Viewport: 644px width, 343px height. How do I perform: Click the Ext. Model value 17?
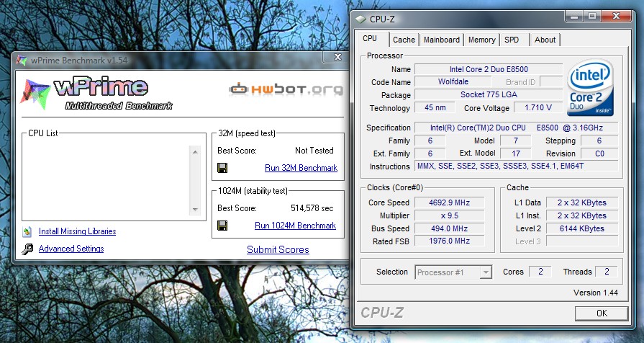click(516, 153)
